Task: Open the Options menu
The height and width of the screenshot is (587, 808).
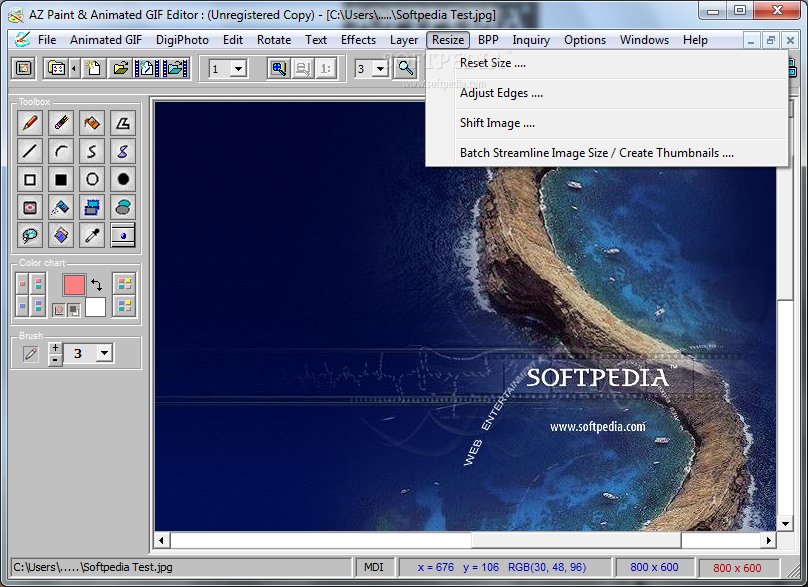Action: click(585, 40)
